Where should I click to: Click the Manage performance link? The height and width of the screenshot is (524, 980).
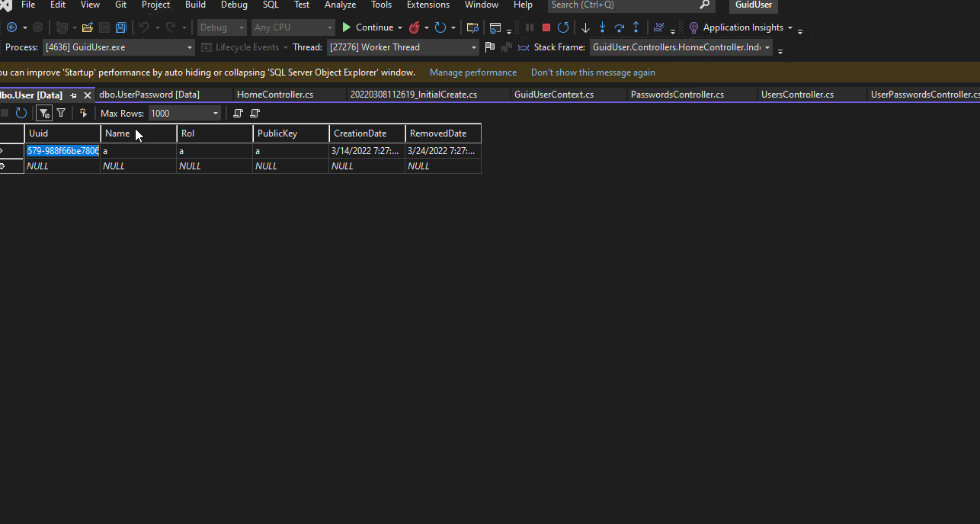473,72
